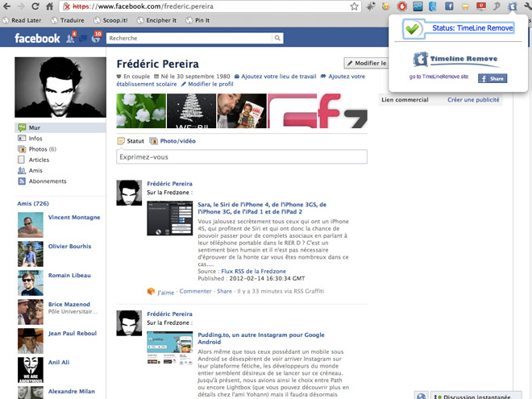Open Vincent Montagne's profile
532x399 pixels.
[x=74, y=218]
